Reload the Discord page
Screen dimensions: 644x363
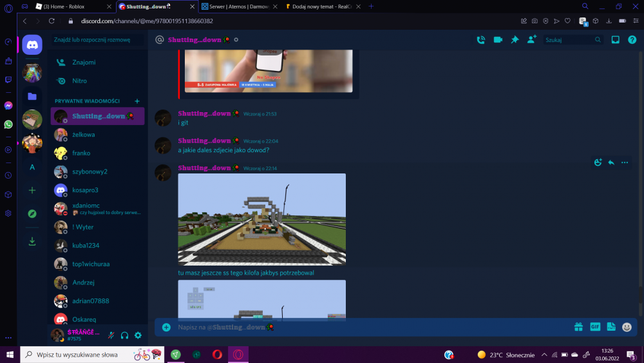[52, 21]
